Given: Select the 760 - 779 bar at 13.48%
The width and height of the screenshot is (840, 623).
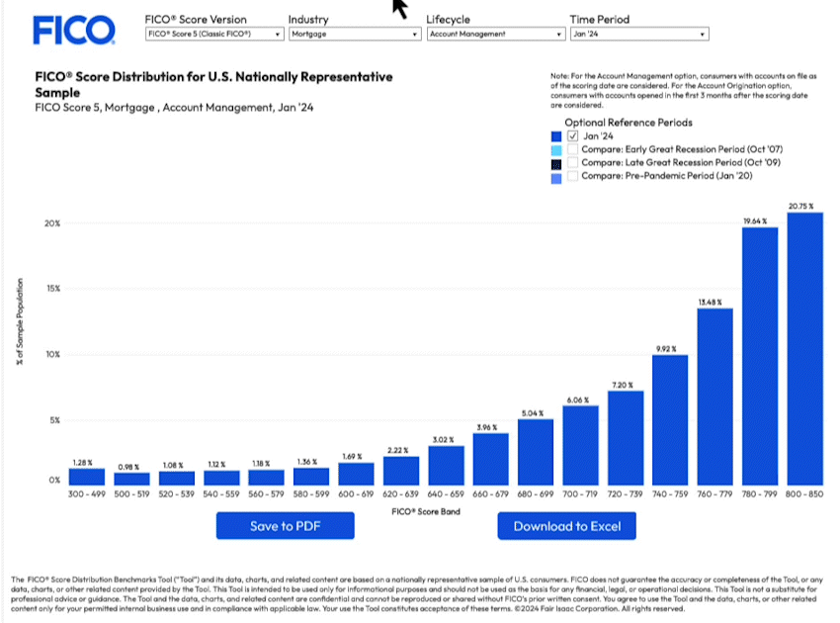Looking at the screenshot, I should pyautogui.click(x=714, y=398).
